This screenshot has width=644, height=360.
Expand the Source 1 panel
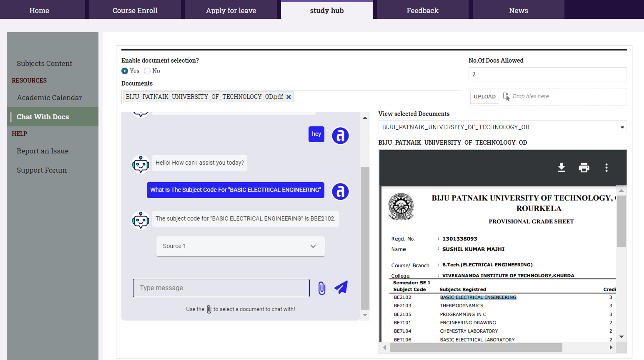tap(240, 246)
